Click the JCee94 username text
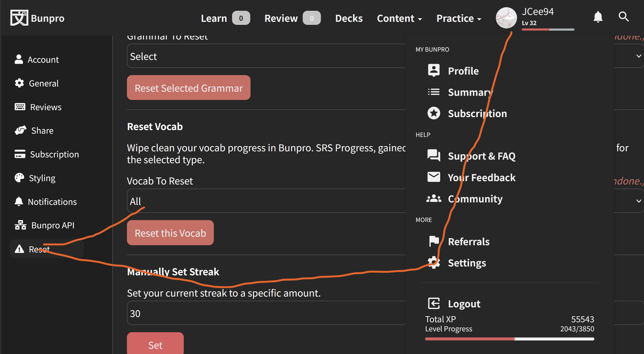Viewport: 644px width, 354px height. click(x=537, y=12)
